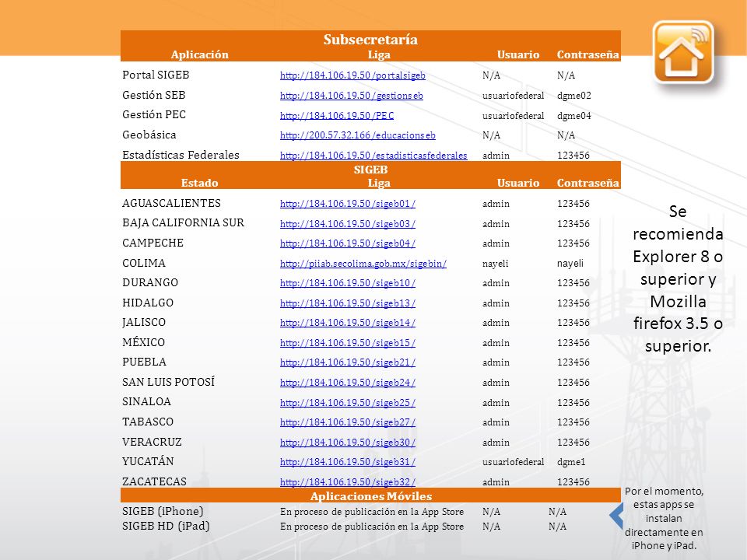The width and height of the screenshot is (747, 560).
Task: Click the 'PUEBLA' state name
Action: click(145, 362)
